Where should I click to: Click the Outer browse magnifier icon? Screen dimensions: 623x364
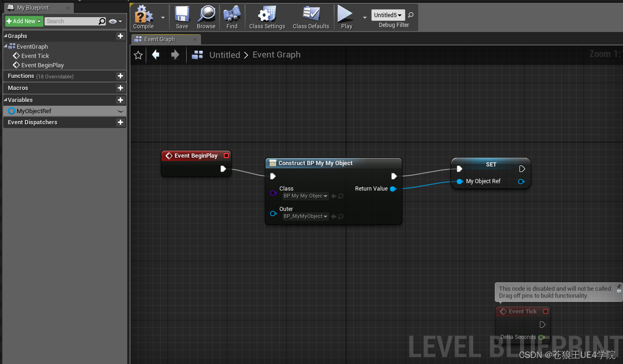tap(341, 217)
